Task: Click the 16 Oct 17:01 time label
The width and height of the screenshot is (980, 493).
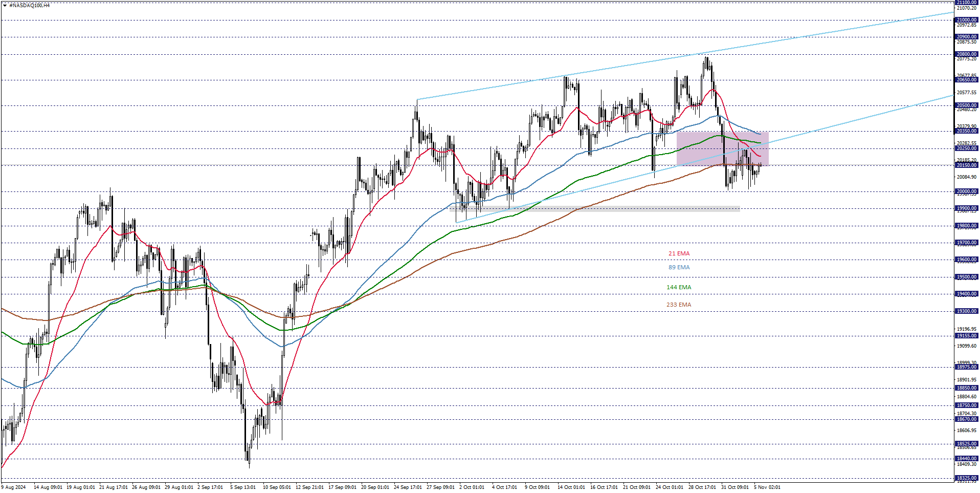Action: click(x=604, y=487)
